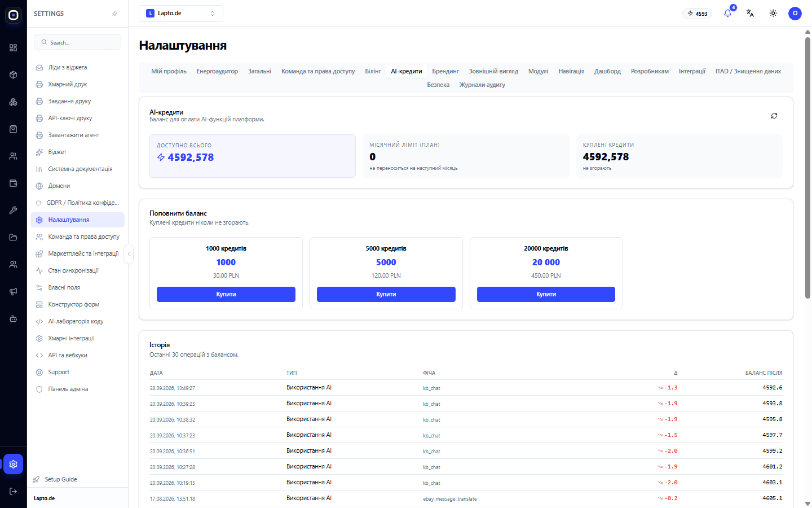Click the robot assistant icon in left rail
The image size is (812, 508).
(x=14, y=319)
